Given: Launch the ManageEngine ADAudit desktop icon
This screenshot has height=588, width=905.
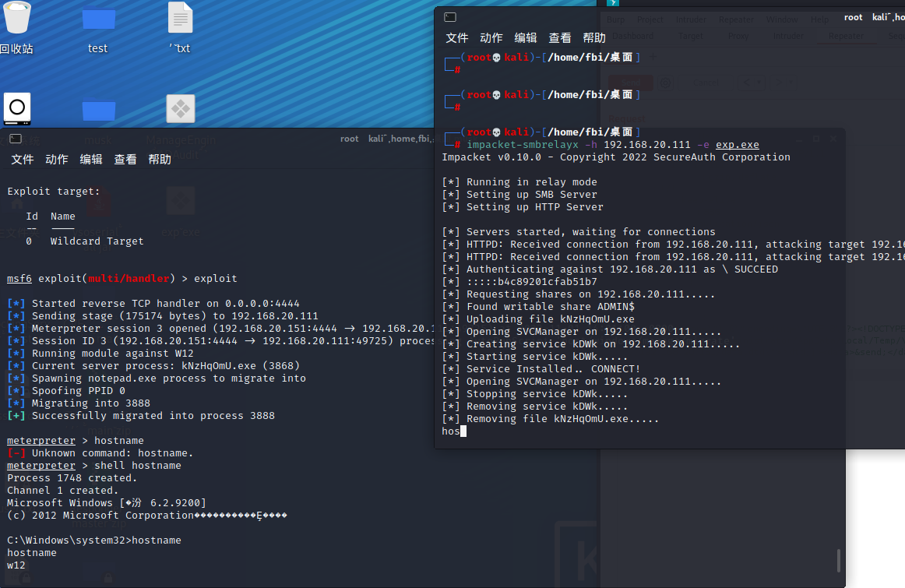Looking at the screenshot, I should pyautogui.click(x=181, y=108).
